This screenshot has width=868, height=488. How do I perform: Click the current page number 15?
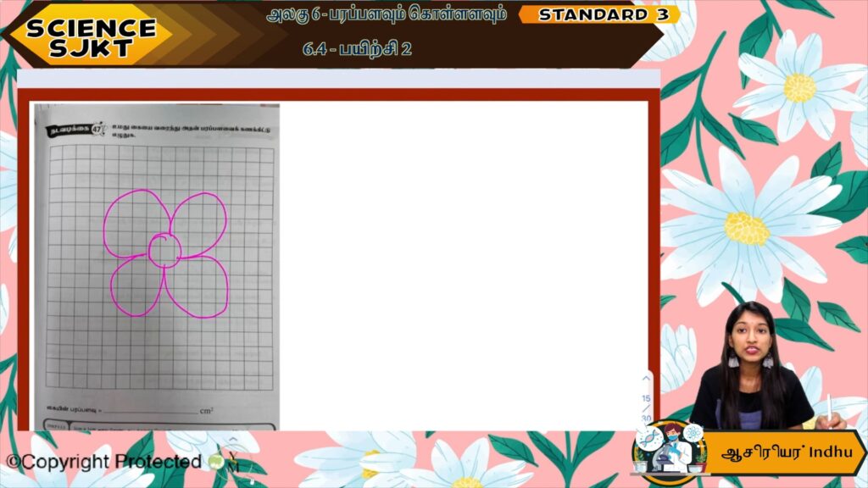click(646, 398)
